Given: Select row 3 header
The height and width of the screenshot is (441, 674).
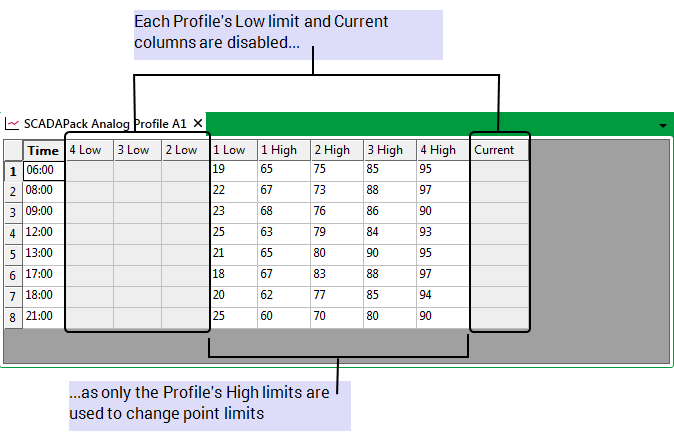Looking at the screenshot, I should 13,212.
